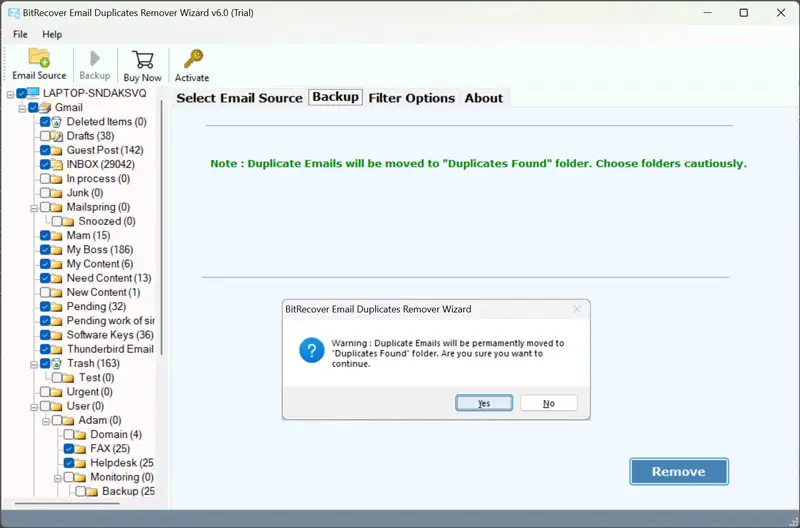Open the File menu
800x528 pixels.
(x=20, y=34)
